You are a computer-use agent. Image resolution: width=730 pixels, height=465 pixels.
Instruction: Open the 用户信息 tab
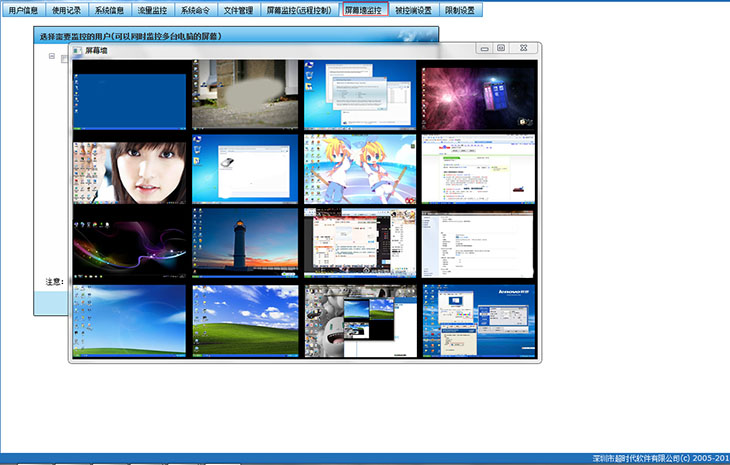click(23, 10)
